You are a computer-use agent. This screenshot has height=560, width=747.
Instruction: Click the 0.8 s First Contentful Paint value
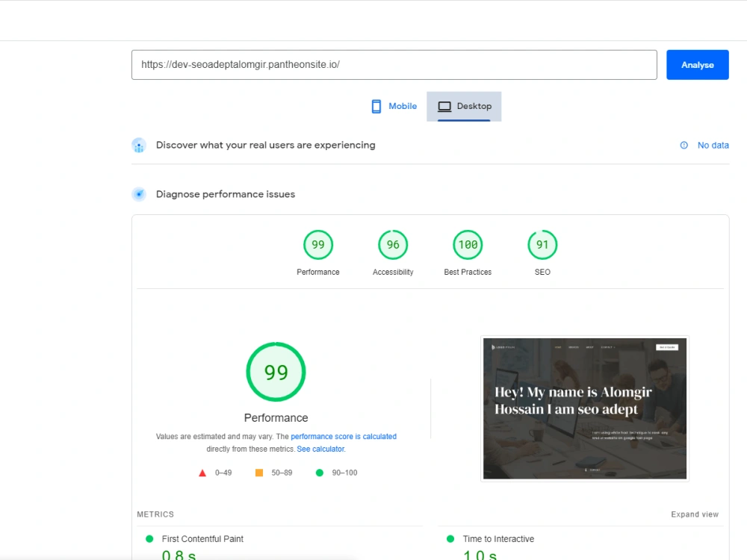click(x=179, y=555)
